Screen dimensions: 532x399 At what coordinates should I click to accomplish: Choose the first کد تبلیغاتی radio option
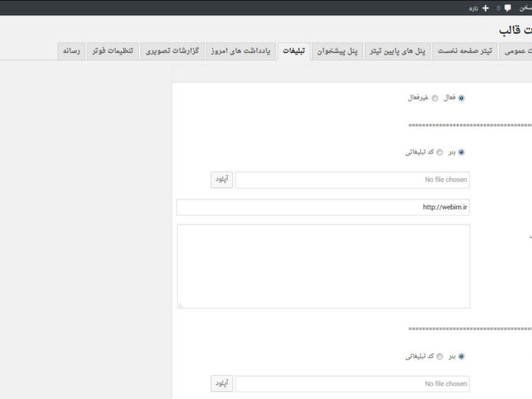click(x=439, y=153)
